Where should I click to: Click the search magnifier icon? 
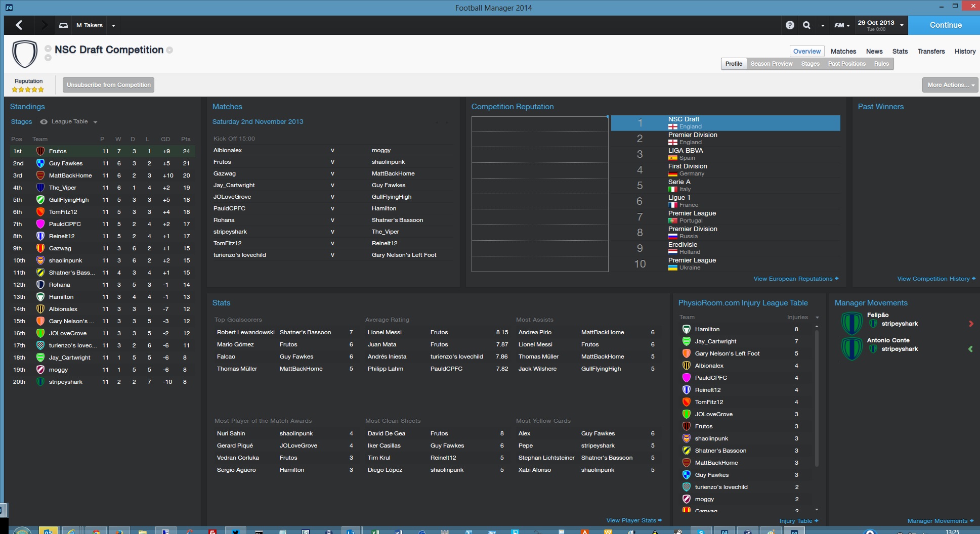806,25
